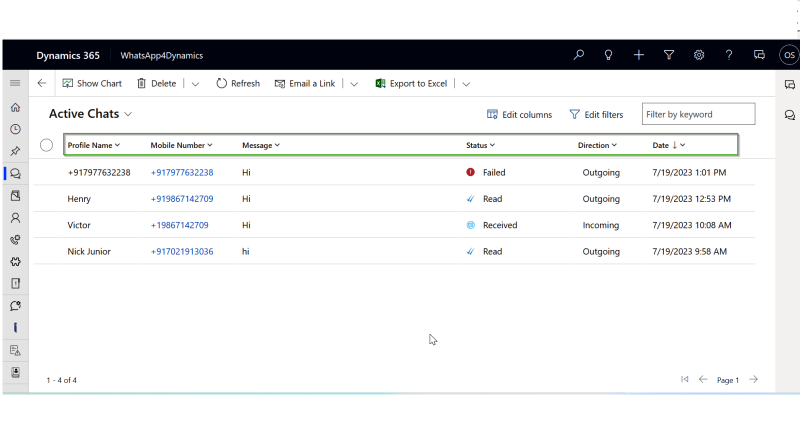
Task: Click the Home icon in left sidebar
Action: (x=15, y=107)
